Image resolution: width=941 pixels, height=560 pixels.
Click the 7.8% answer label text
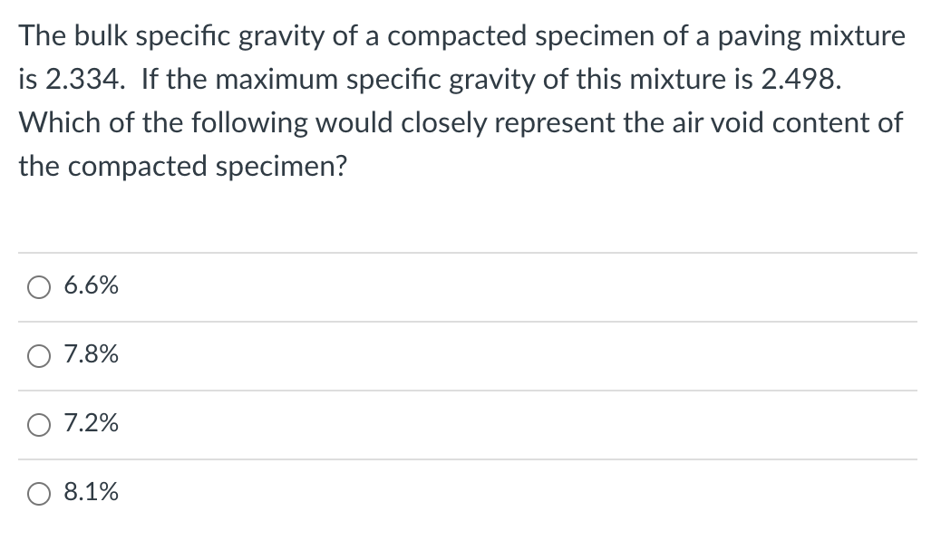(90, 355)
